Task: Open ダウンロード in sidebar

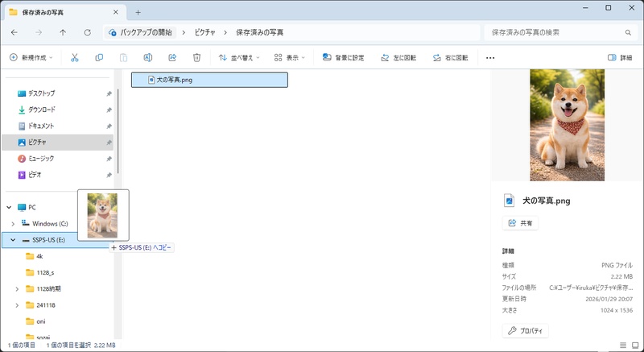Action: (x=42, y=110)
